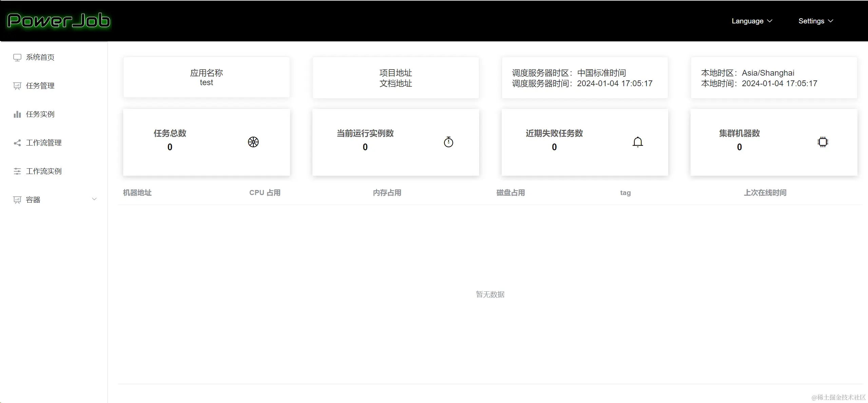Click the presentation icon beside 任务管理

17,86
